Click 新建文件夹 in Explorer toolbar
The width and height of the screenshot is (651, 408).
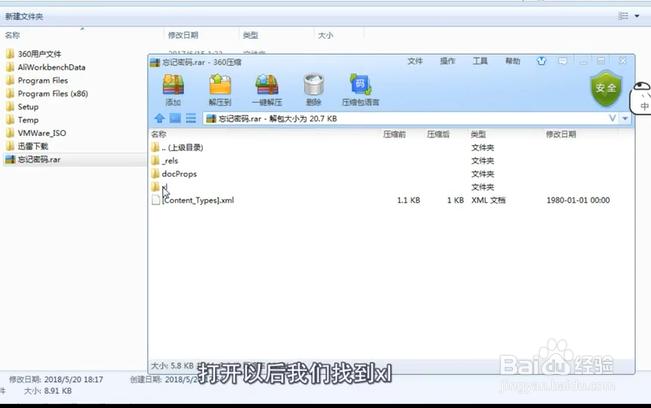click(24, 17)
